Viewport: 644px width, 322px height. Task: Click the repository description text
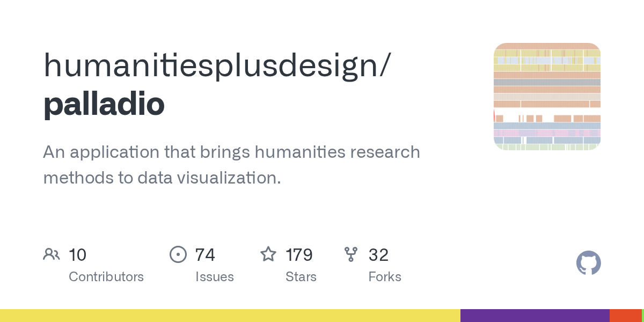(x=231, y=165)
